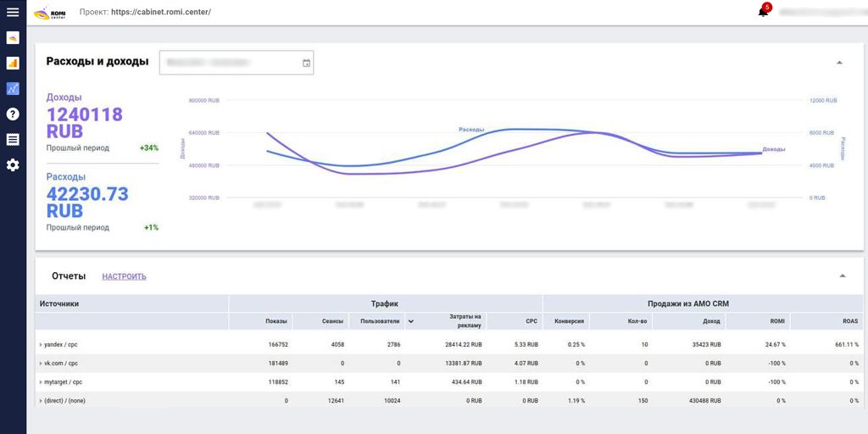This screenshot has width=868, height=434.
Task: Click the Расходы value 42230.73 RUB
Action: [x=87, y=202]
